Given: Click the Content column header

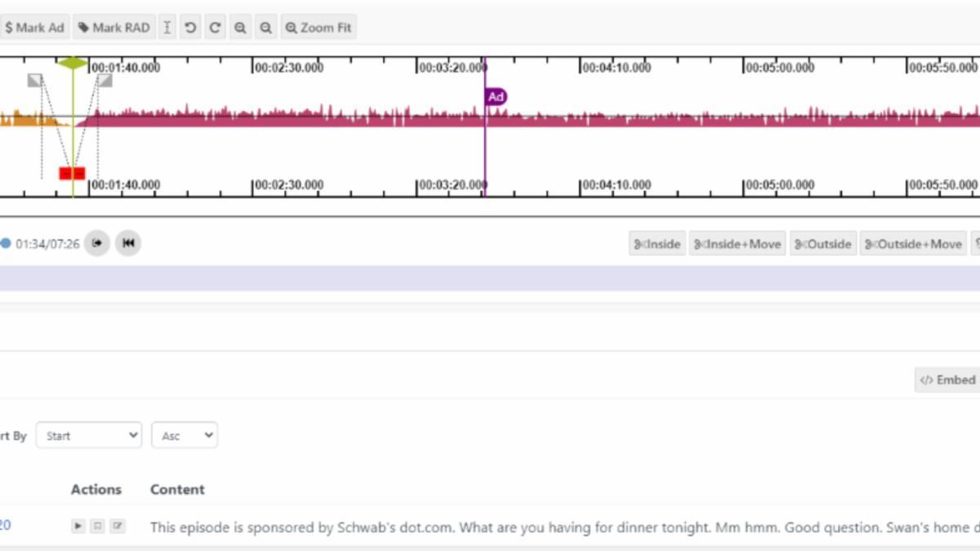Looking at the screenshot, I should [177, 489].
